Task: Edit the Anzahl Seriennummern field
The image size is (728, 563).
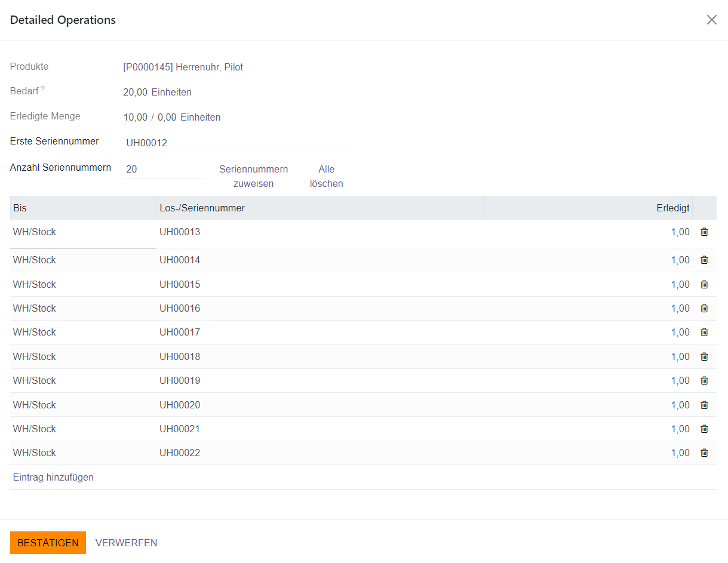Action: 164,170
